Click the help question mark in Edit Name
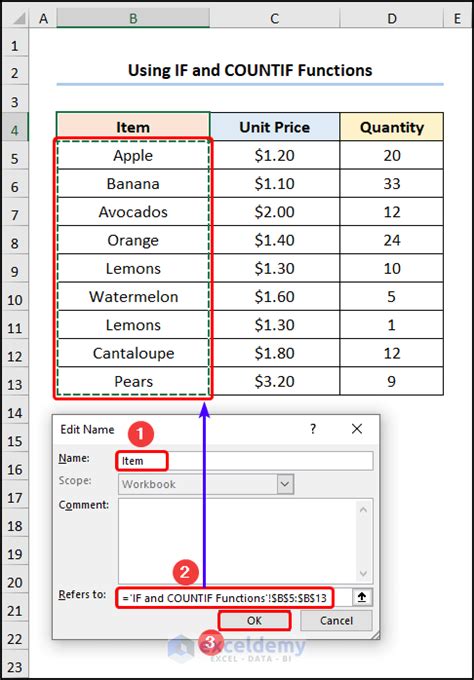The height and width of the screenshot is (680, 474). [x=313, y=429]
